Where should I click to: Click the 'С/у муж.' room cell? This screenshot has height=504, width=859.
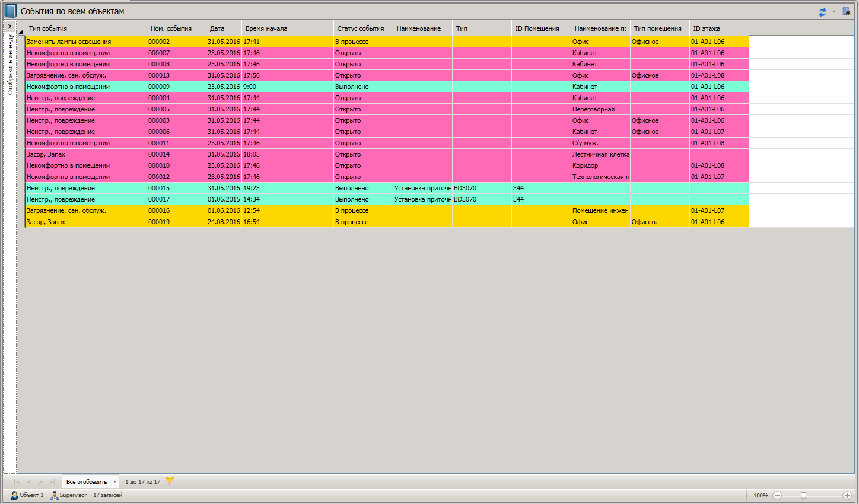click(x=600, y=143)
